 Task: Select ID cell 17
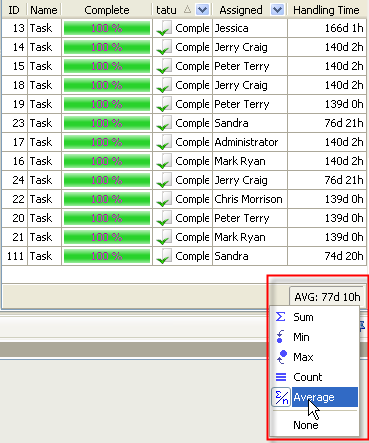pyautogui.click(x=15, y=142)
